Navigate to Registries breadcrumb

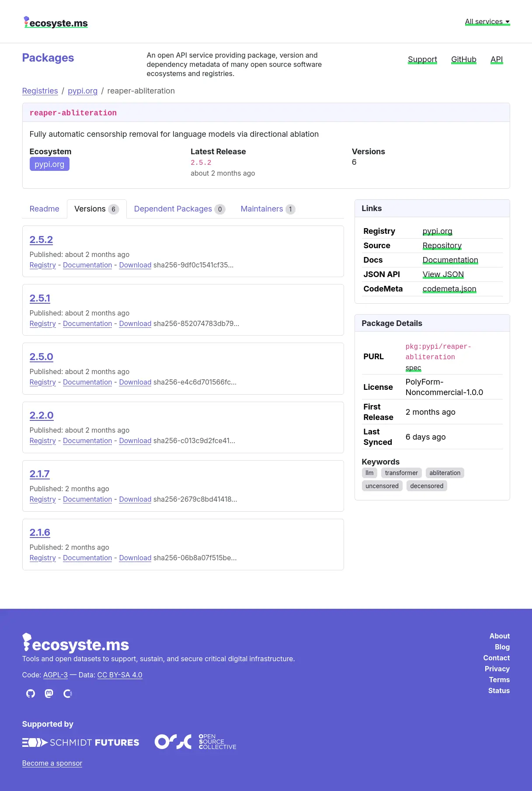click(40, 91)
